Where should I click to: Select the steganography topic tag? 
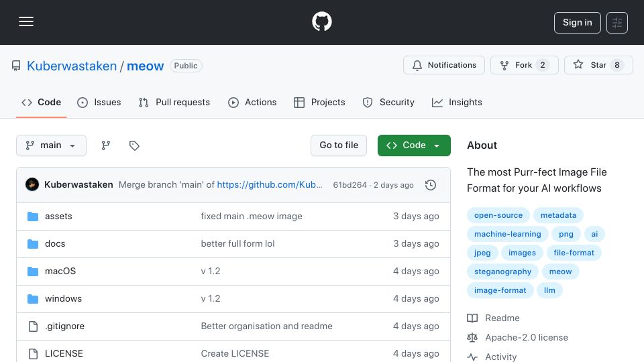502,271
